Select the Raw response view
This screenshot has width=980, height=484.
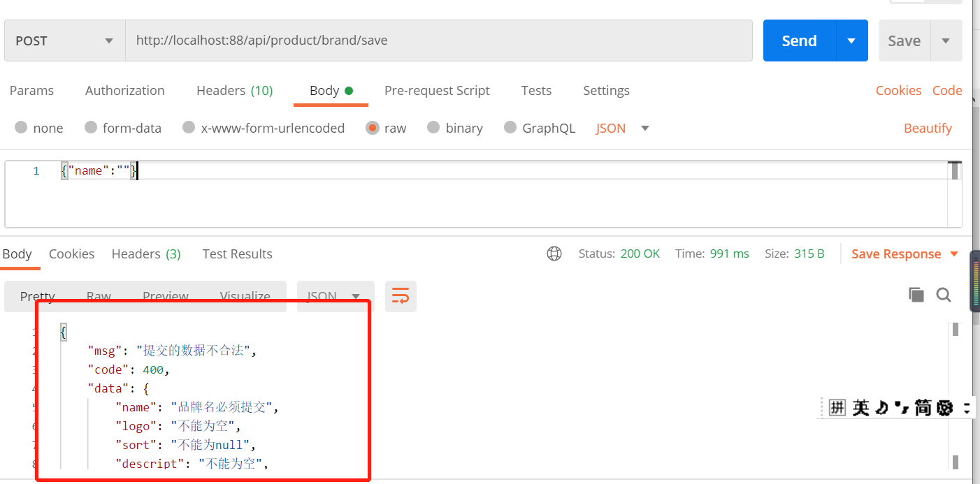click(x=99, y=296)
